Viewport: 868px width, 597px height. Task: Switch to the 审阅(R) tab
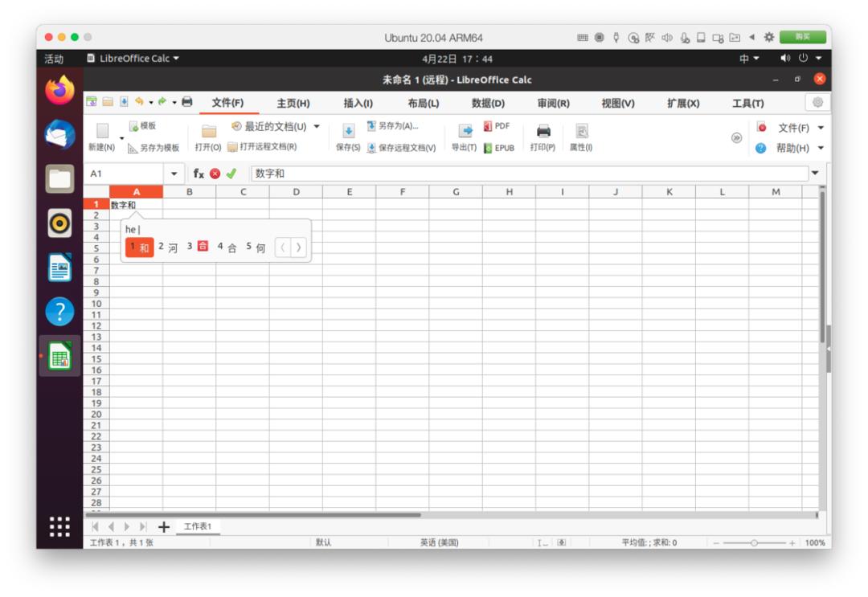[554, 103]
